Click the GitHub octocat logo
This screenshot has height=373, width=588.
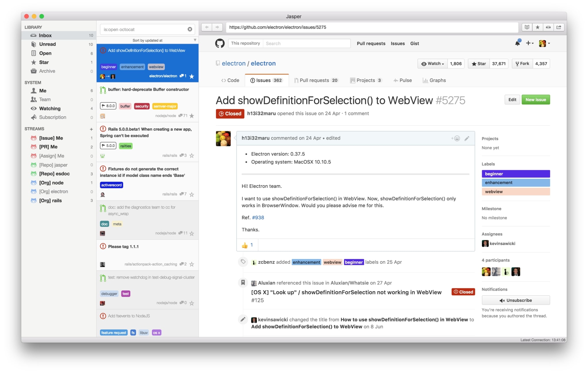click(220, 43)
